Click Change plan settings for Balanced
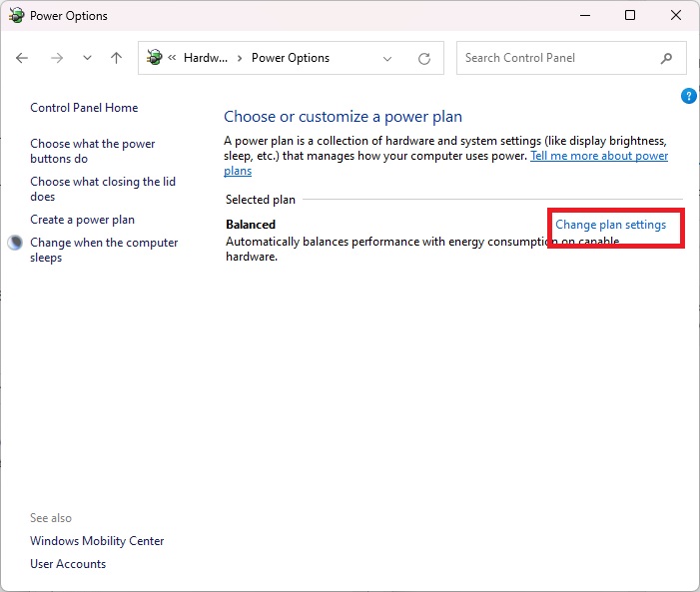The width and height of the screenshot is (700, 592). pos(610,225)
